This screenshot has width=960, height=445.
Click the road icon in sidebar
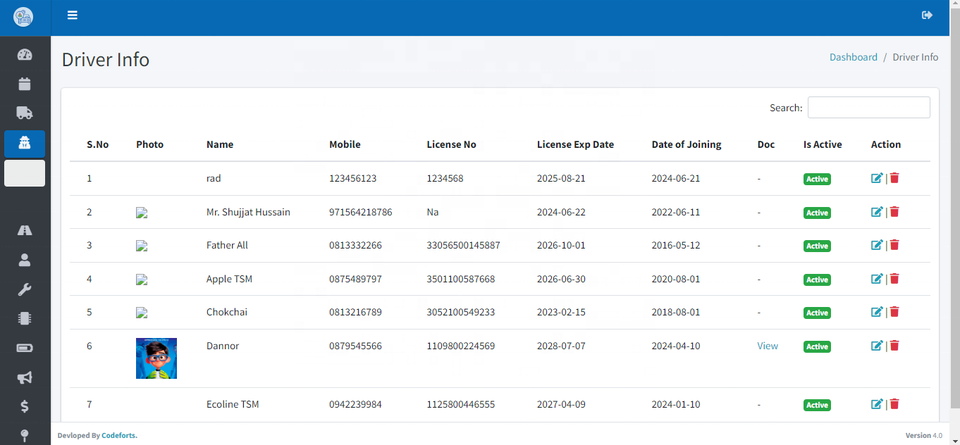click(x=25, y=230)
